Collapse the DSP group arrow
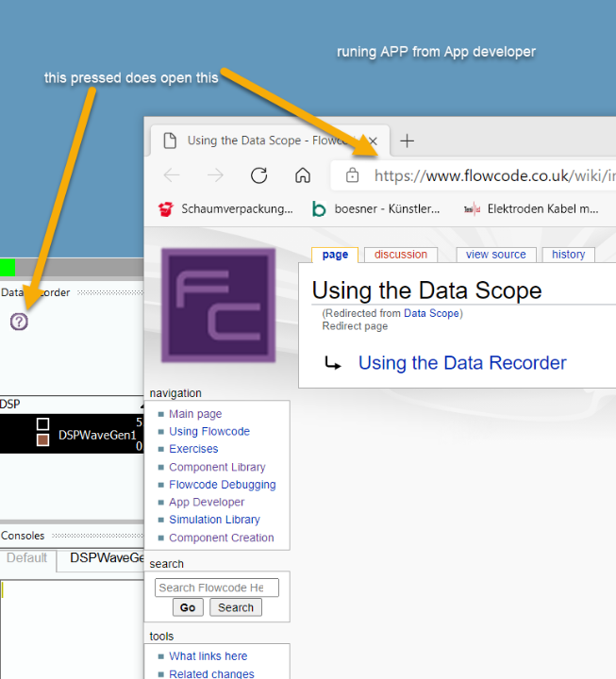The width and height of the screenshot is (616, 679). [141, 404]
